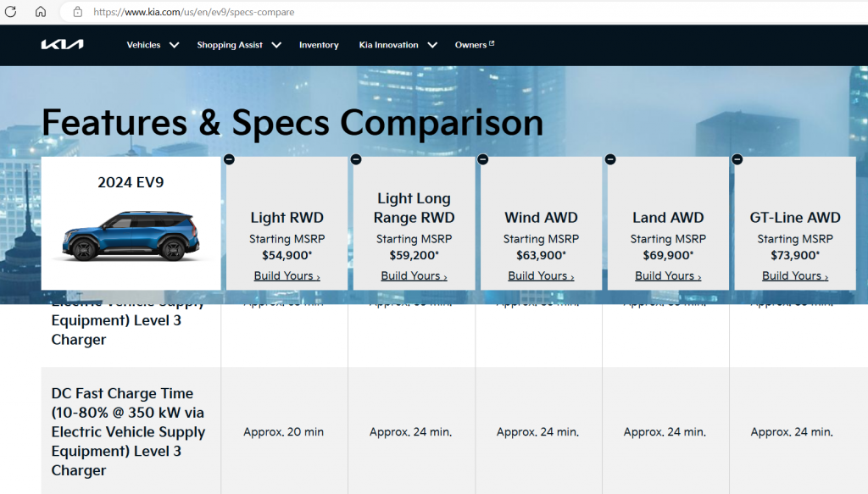Remove Wind AWD trim using minus icon
The height and width of the screenshot is (494, 868).
tap(483, 159)
